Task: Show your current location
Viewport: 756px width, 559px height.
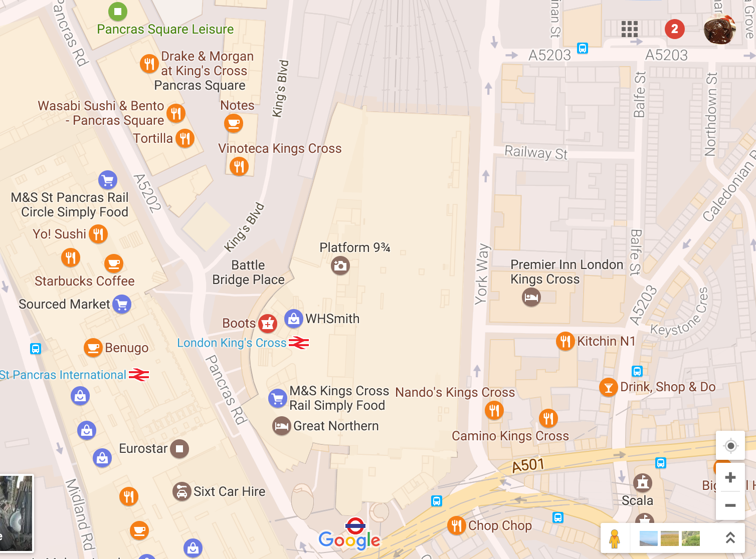Action: pos(730,446)
